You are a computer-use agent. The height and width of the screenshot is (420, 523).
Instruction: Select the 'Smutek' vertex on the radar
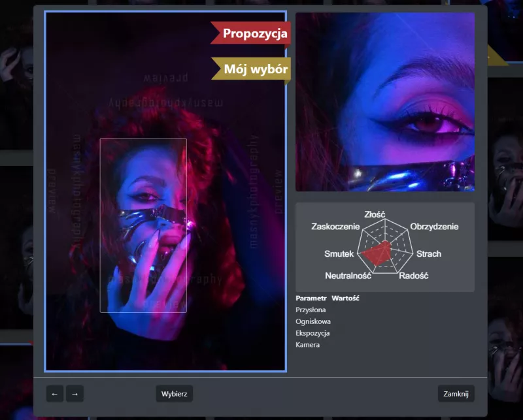click(338, 254)
